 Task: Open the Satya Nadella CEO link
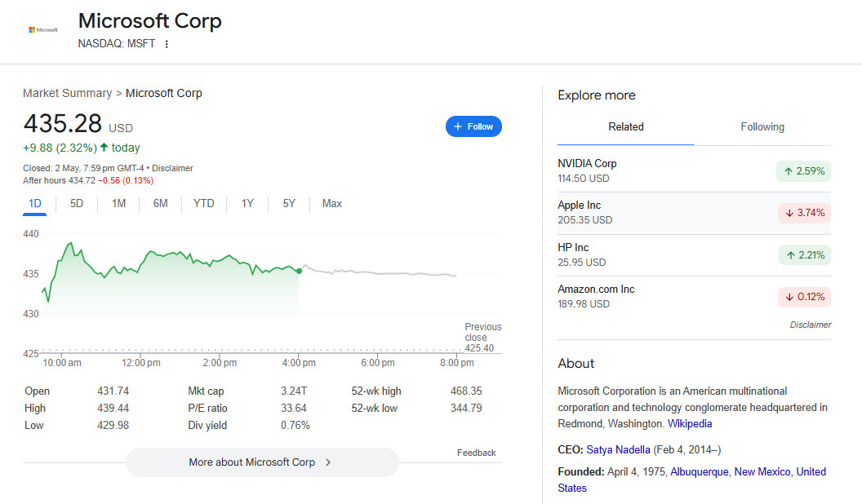[618, 449]
